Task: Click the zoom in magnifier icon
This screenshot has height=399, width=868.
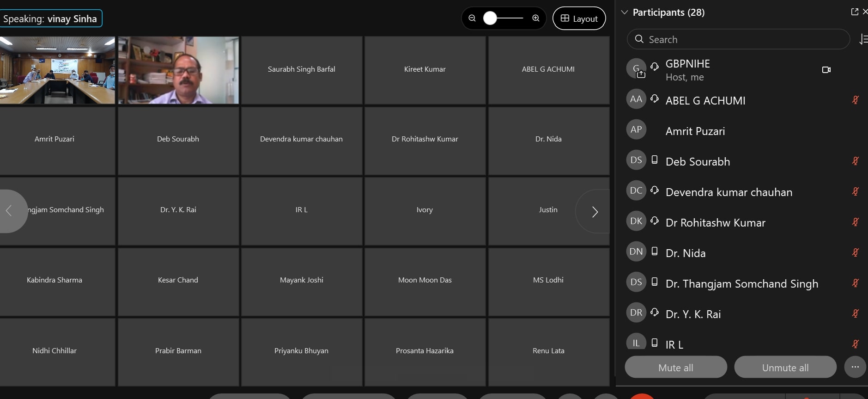Action: point(536,18)
